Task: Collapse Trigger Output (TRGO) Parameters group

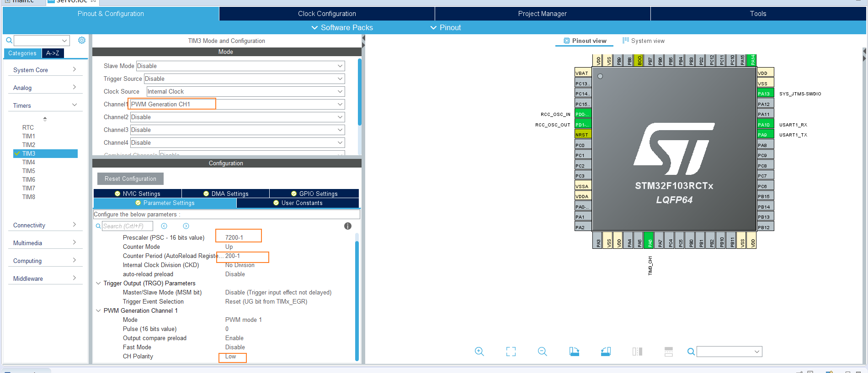Action: (x=98, y=283)
